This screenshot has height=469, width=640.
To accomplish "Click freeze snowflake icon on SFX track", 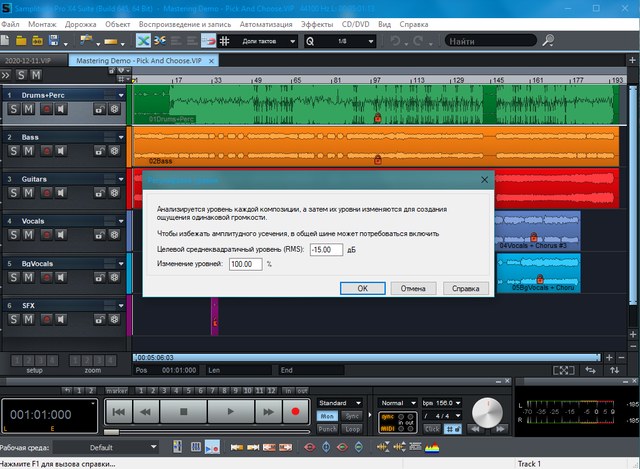I will (114, 319).
